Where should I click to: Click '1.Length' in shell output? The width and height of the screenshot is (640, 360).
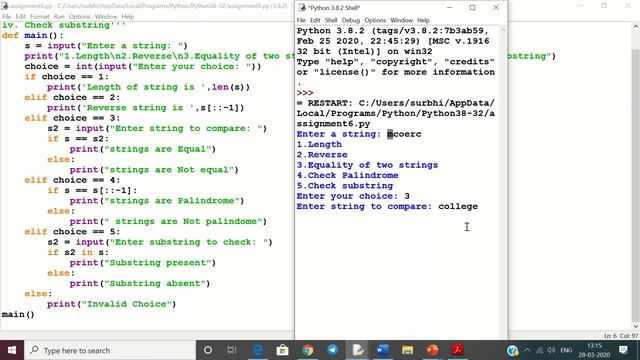point(319,144)
